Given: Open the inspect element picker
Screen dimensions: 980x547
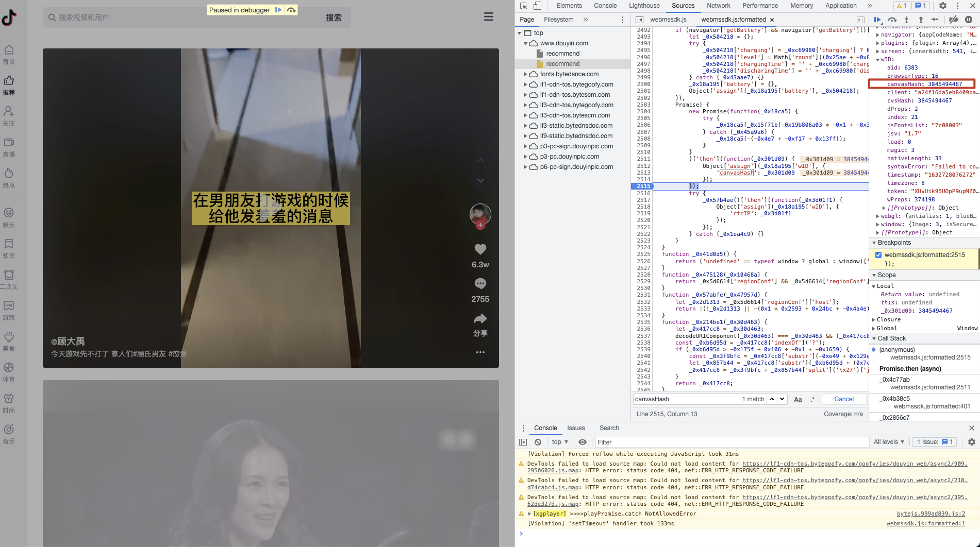Looking at the screenshot, I should 524,6.
